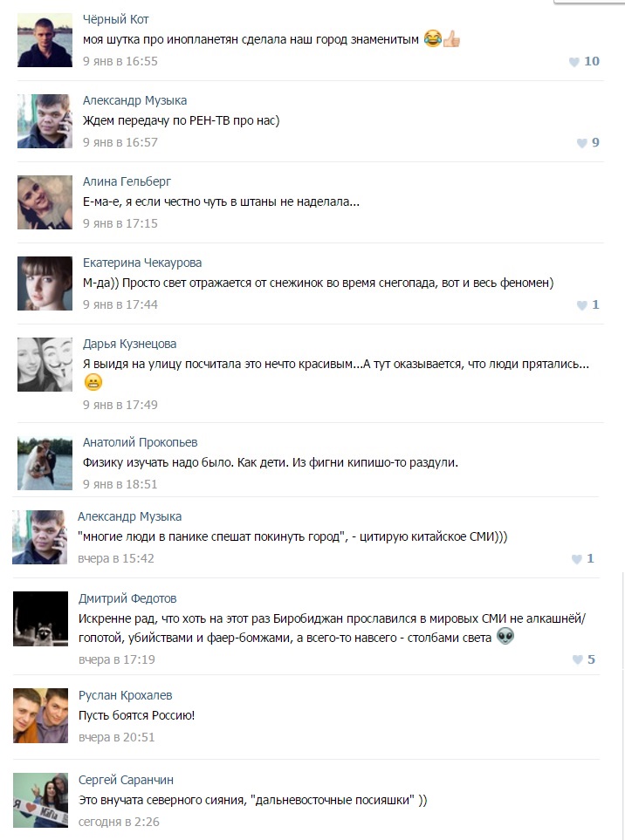
Task: Click Анатолий Прокопьев's wedding avatar
Action: [45, 463]
